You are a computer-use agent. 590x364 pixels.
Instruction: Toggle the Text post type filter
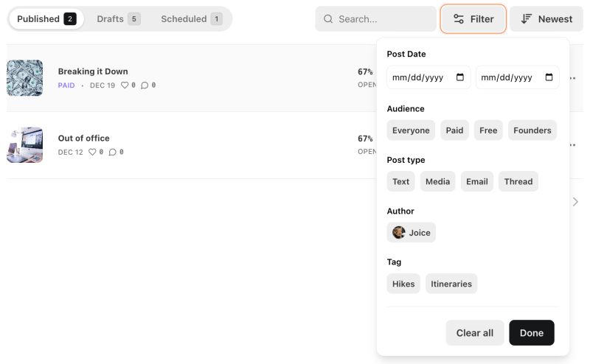click(400, 181)
